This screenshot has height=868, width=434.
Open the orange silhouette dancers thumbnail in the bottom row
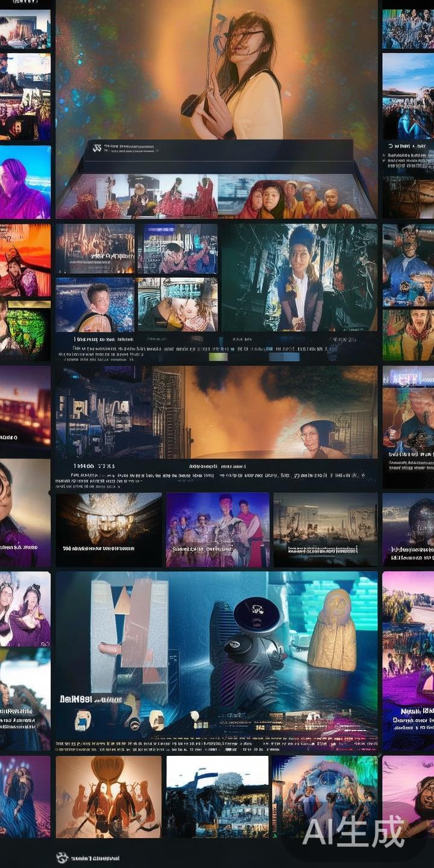(108, 796)
